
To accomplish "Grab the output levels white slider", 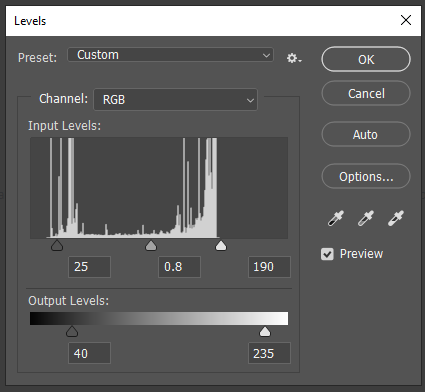I will [265, 332].
